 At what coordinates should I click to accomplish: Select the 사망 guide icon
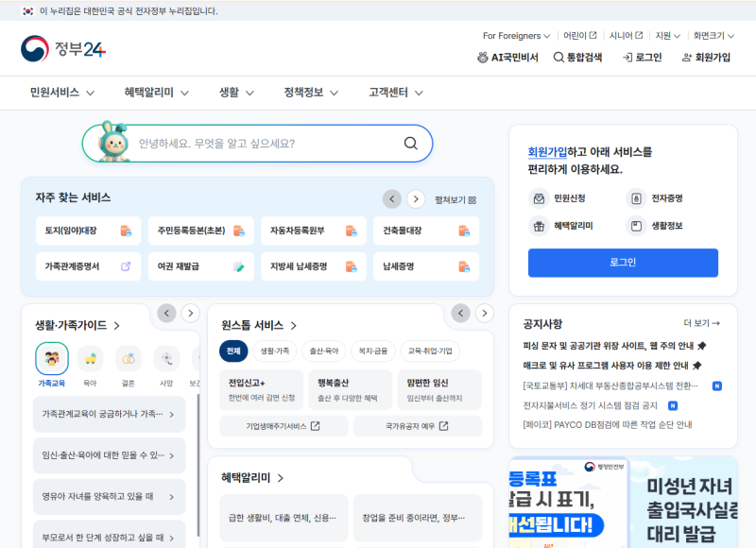[166, 359]
